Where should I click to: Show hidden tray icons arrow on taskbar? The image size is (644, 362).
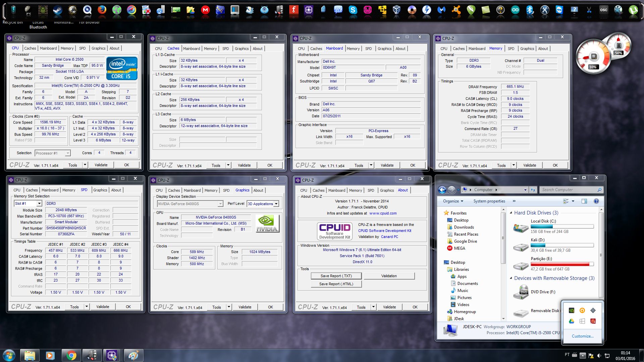coord(583,356)
